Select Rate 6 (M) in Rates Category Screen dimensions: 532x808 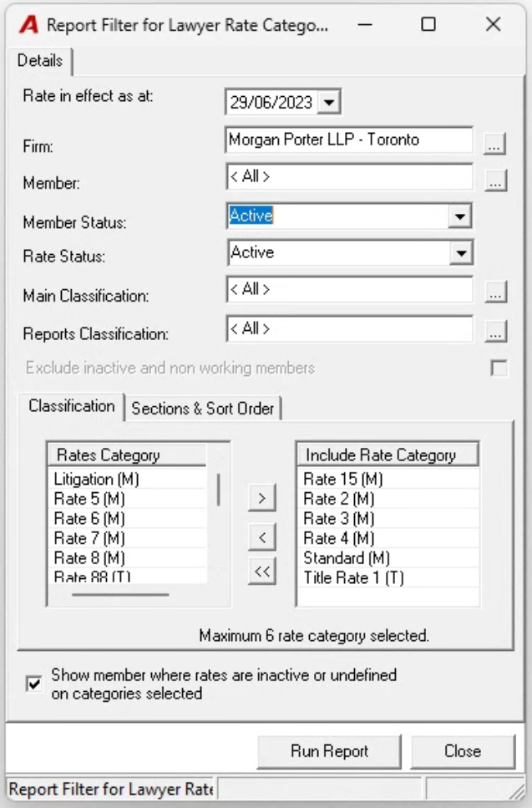click(128, 518)
